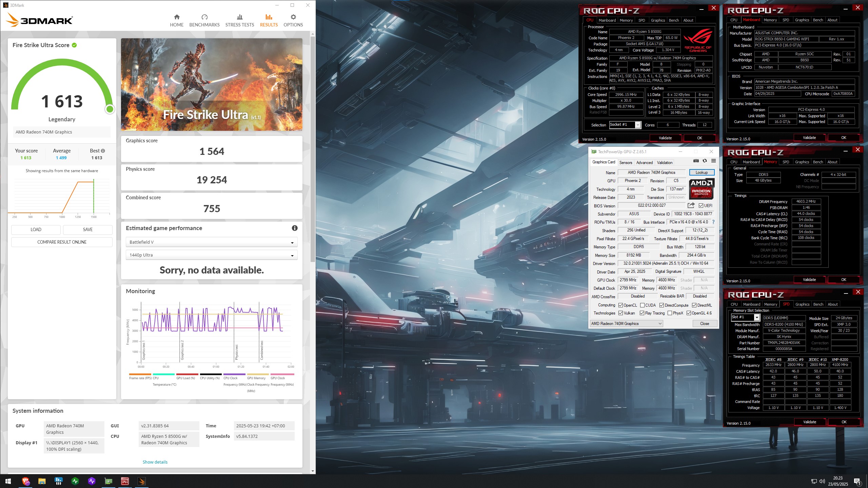This screenshot has width=868, height=488.
Task: Open the 3DMark HOME tab
Action: pyautogui.click(x=177, y=21)
